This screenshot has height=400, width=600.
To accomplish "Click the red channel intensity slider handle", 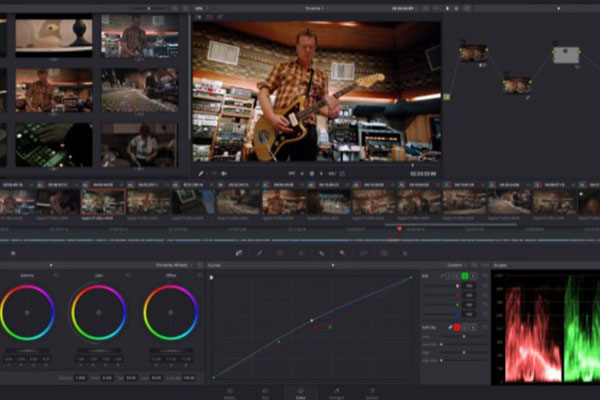I will (x=457, y=295).
